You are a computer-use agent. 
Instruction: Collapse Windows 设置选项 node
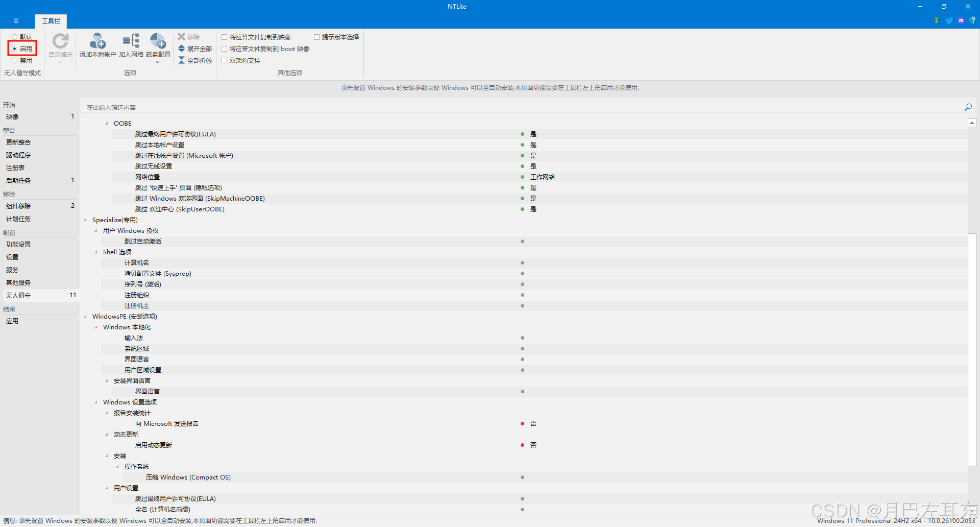(x=96, y=402)
